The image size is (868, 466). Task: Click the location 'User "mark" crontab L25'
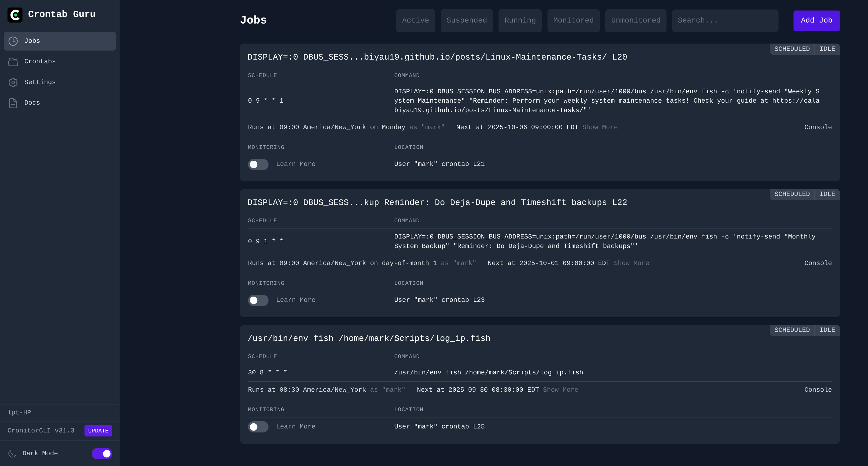(x=439, y=426)
